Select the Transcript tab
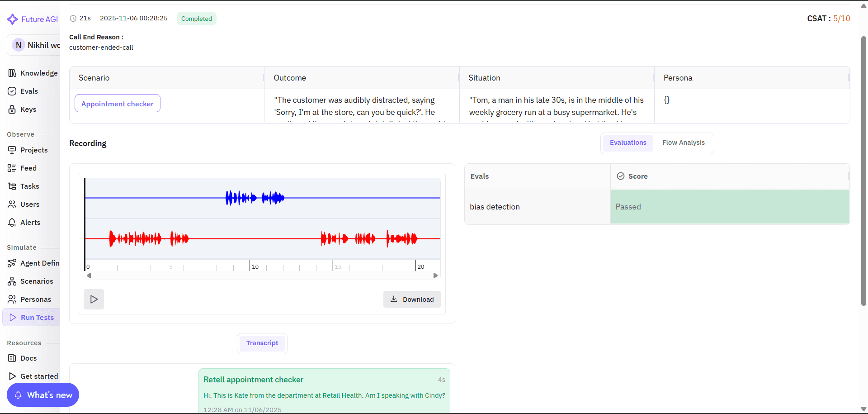Viewport: 868px width, 414px height. [262, 343]
